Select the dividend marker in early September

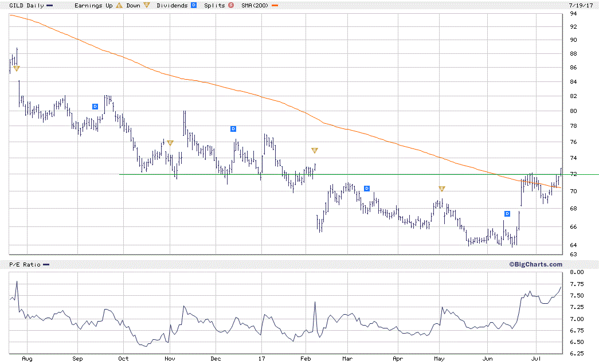96,106
